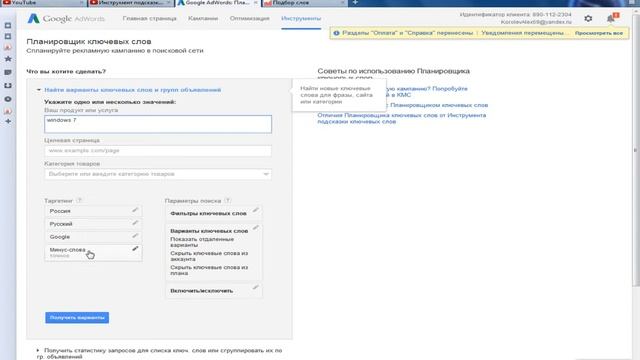
Task: Open the notifications bell icon
Action: (x=611, y=18)
